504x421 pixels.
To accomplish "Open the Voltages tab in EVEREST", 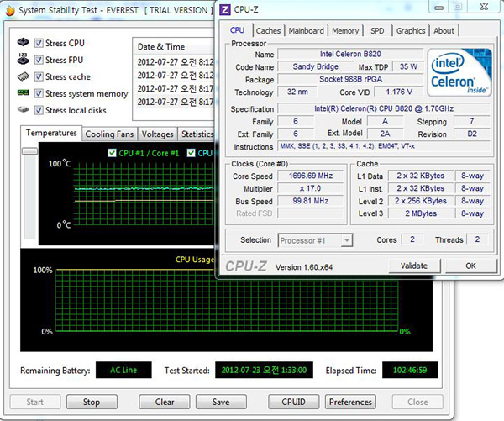I will pos(158,134).
